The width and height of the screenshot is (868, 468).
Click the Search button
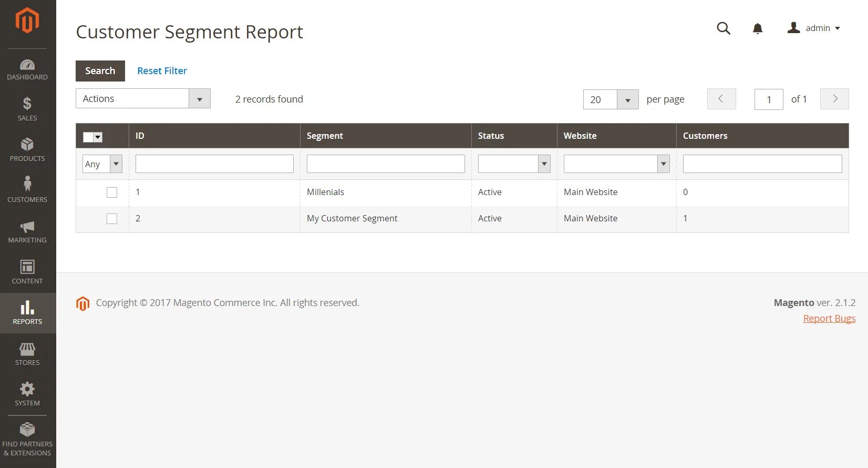[x=100, y=71]
